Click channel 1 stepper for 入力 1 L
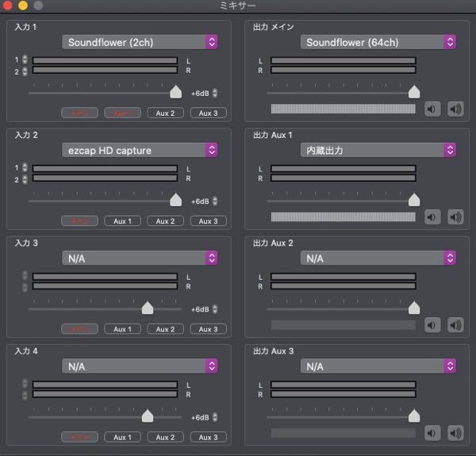 [25, 59]
